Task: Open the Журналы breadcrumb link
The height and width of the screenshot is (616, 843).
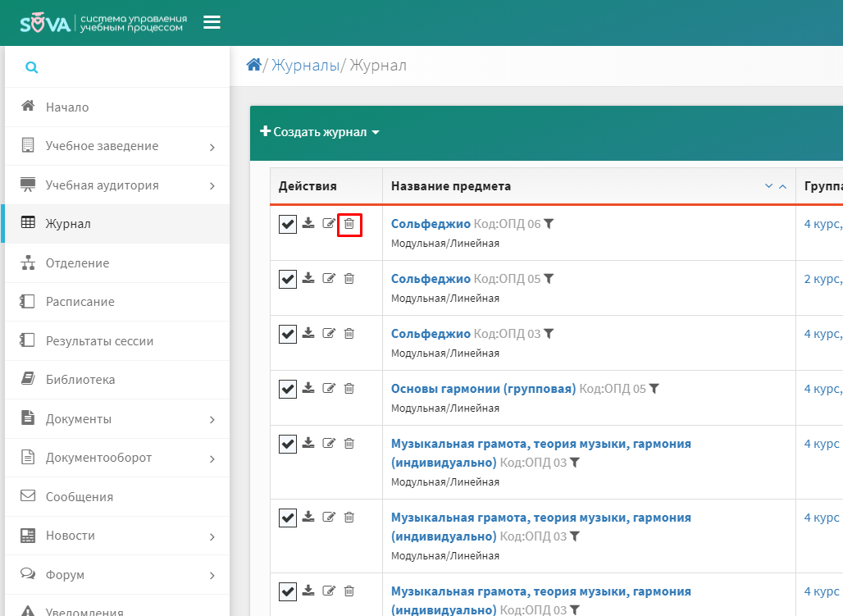Action: (305, 65)
